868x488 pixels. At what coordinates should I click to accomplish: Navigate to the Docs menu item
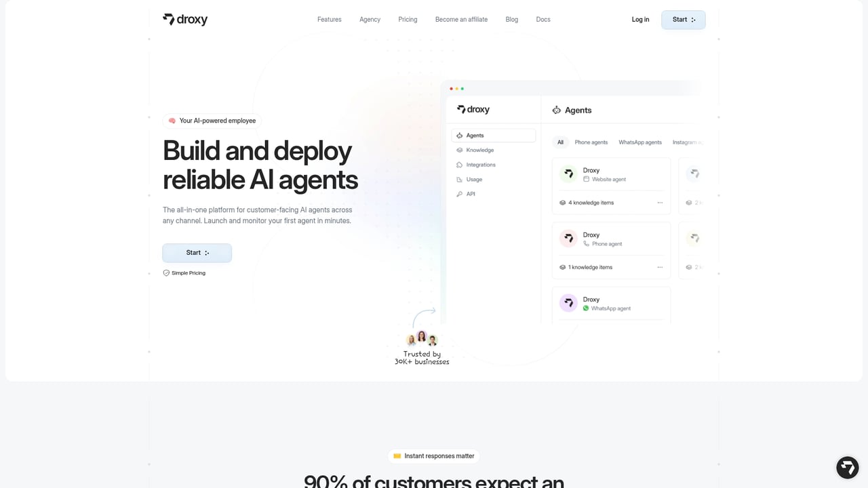click(x=542, y=19)
